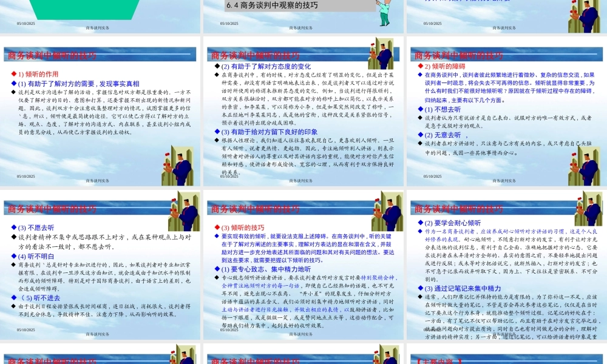Click the businessman image on the '(3) 倾听的技巧' slide
Screen dimensions: 607x364
[x=387, y=211]
